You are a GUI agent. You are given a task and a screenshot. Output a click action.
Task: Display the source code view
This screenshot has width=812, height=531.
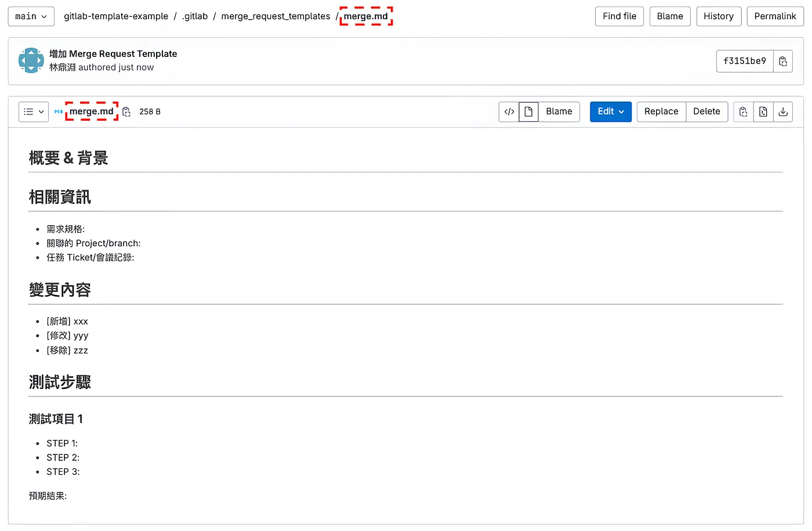(509, 111)
